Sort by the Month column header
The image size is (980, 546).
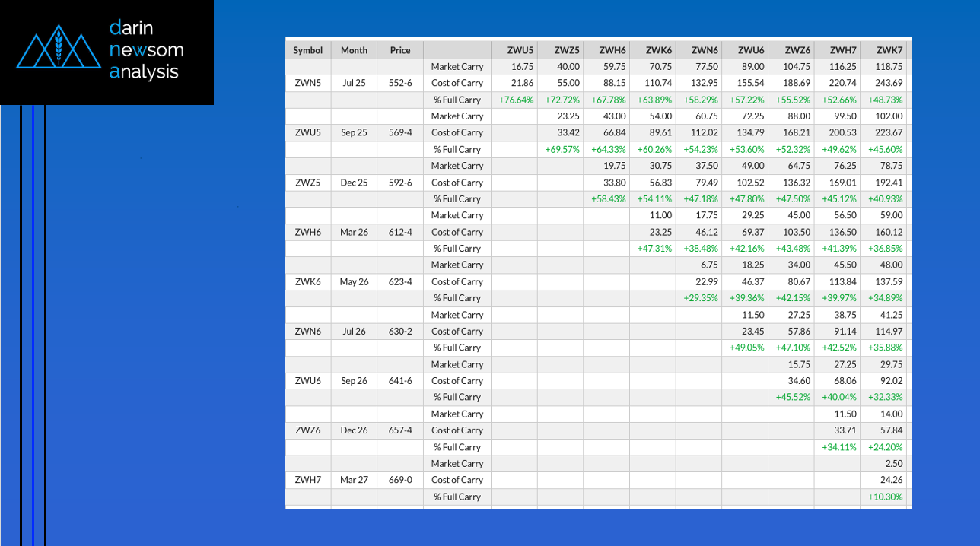(354, 50)
